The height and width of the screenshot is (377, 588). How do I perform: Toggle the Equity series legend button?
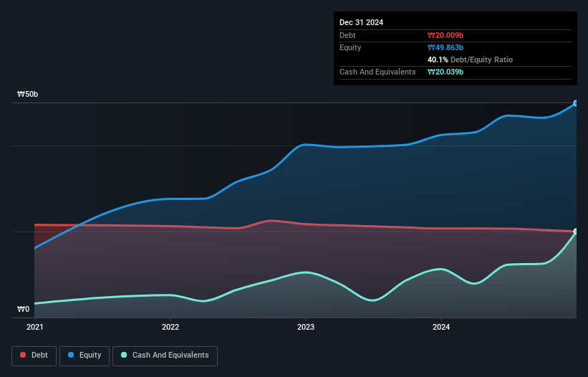point(85,355)
